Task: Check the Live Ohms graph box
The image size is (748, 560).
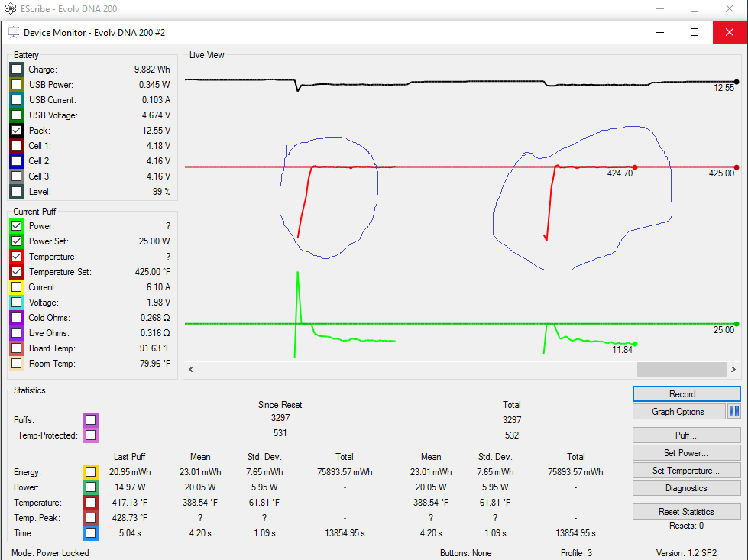Action: click(17, 332)
